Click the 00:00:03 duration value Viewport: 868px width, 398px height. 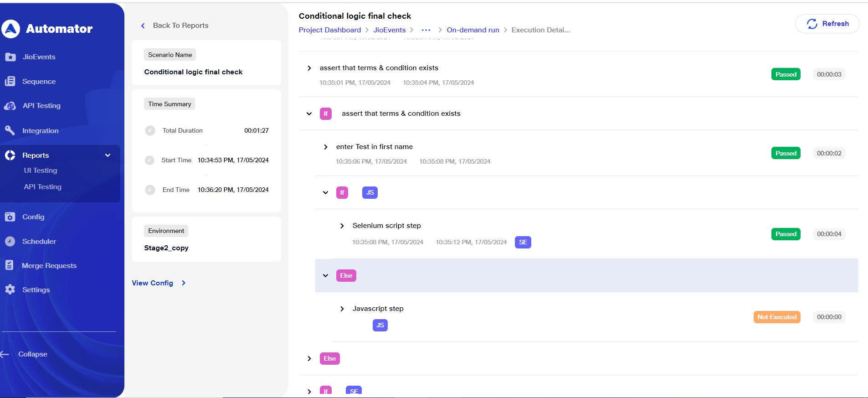(x=829, y=74)
